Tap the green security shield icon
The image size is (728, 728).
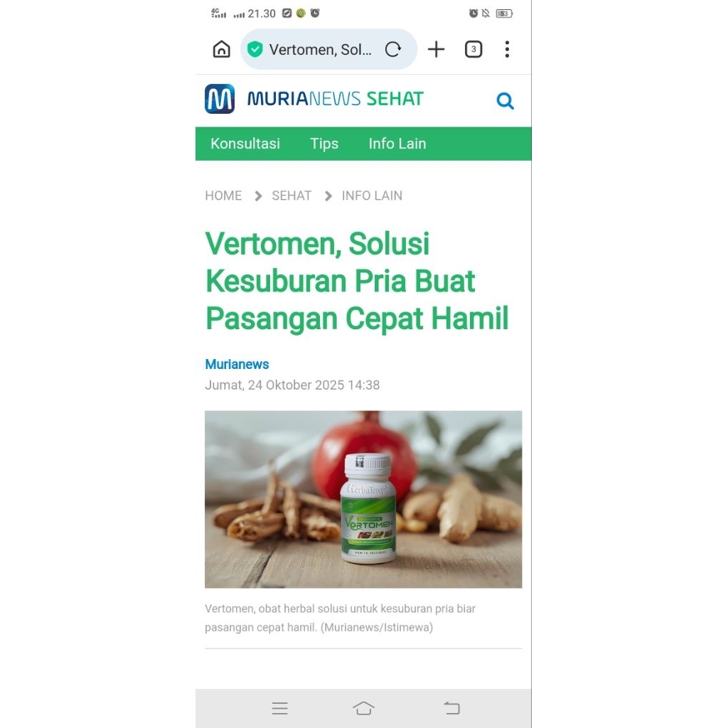click(255, 49)
